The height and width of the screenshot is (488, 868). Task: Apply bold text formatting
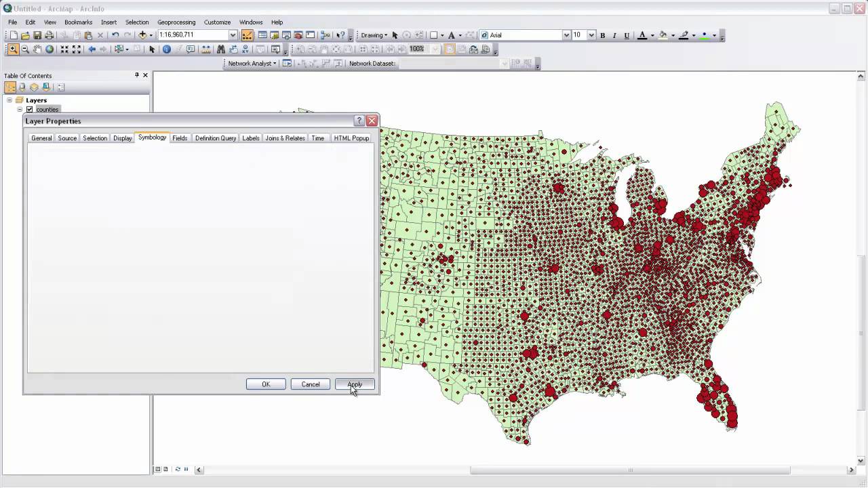pos(602,35)
